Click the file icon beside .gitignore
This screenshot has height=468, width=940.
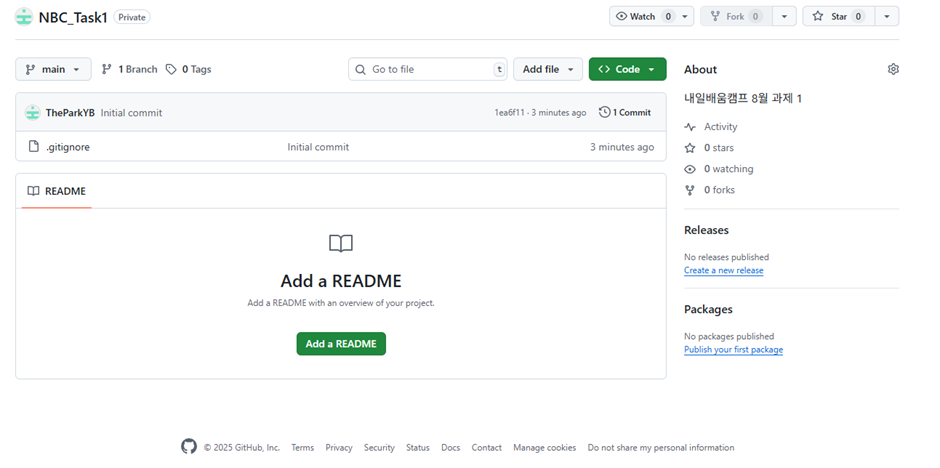point(34,146)
